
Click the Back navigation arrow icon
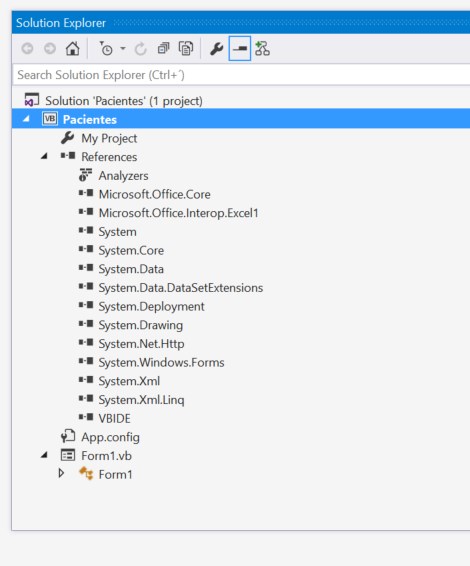(27, 48)
